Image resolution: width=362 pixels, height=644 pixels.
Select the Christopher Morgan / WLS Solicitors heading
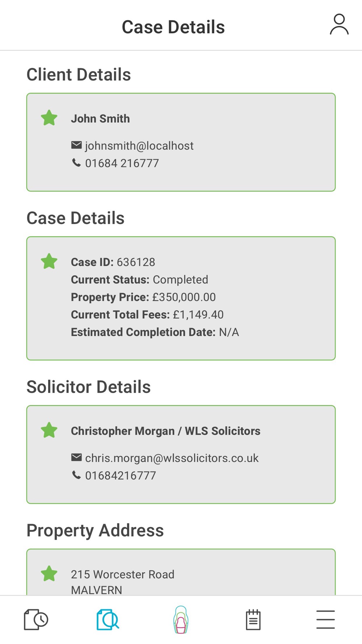click(165, 431)
